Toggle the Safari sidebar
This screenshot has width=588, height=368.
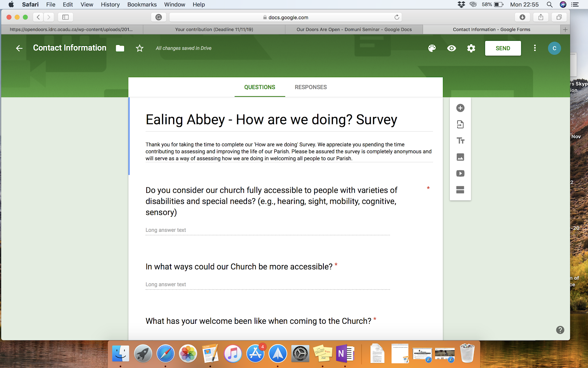tap(65, 17)
